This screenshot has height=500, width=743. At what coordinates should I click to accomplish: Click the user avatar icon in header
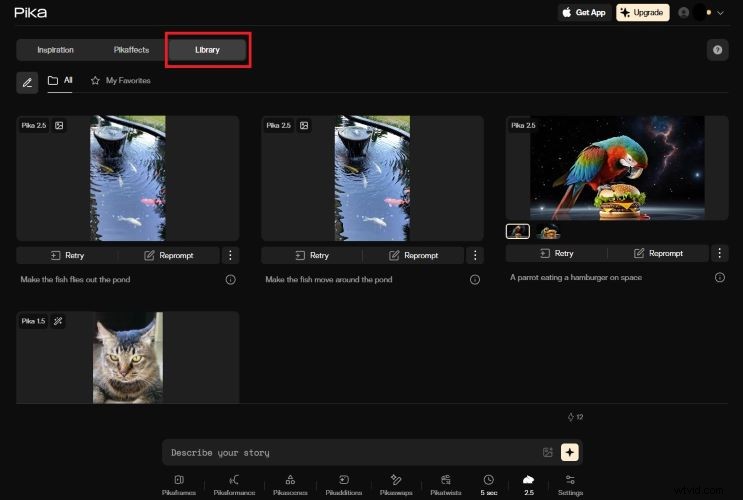pos(683,13)
